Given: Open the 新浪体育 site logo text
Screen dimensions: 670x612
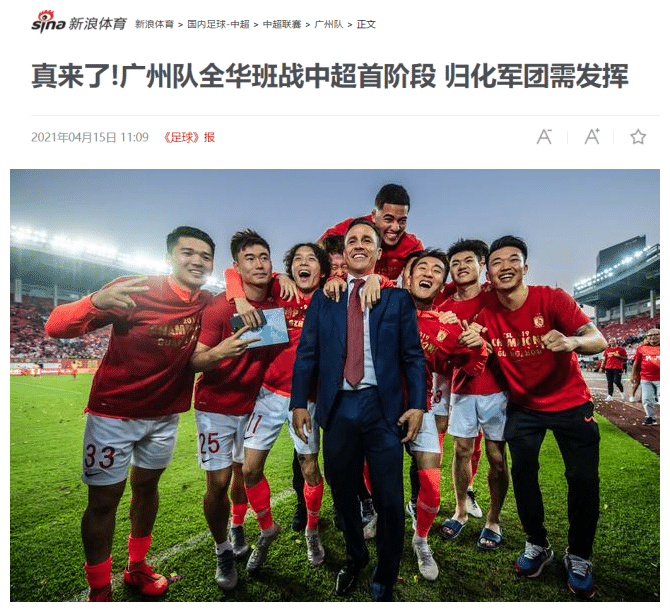Looking at the screenshot, I should click(97, 24).
